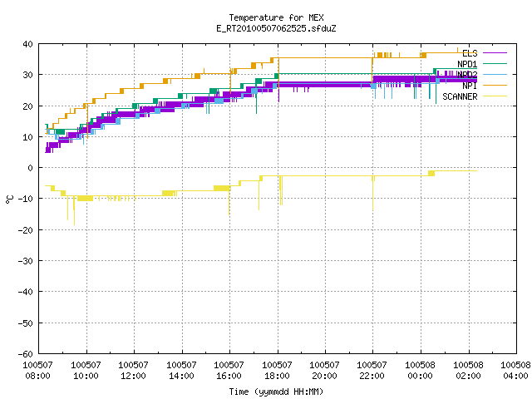The width and height of the screenshot is (532, 399).
Task: Click the blue NPD2 legend line sample
Action: pos(495,74)
